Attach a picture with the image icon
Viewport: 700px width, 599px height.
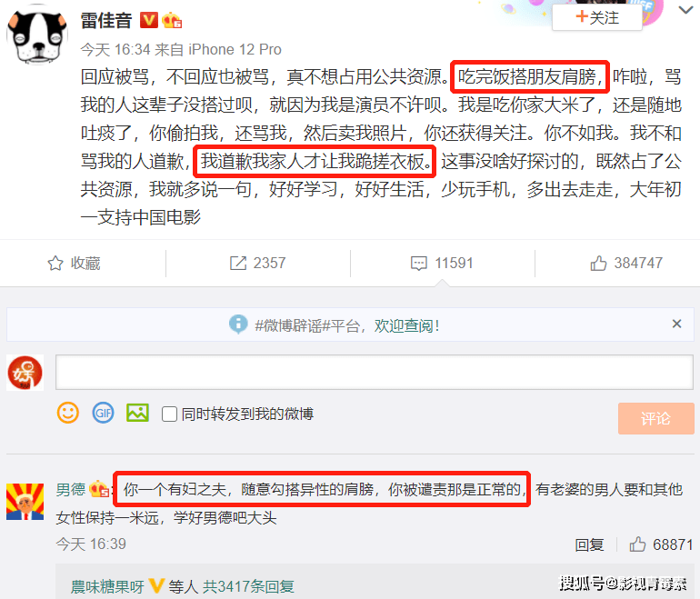tap(137, 413)
